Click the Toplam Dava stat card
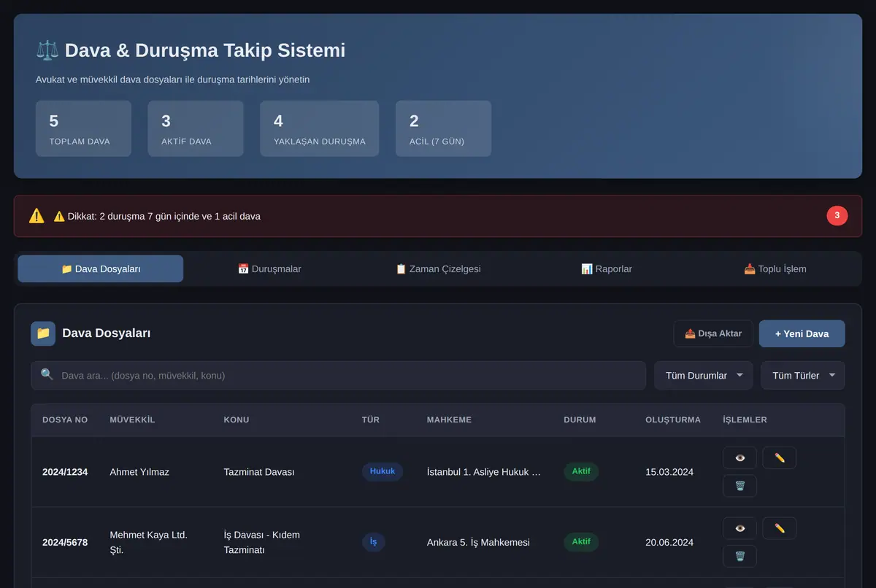The image size is (876, 588). [x=83, y=128]
